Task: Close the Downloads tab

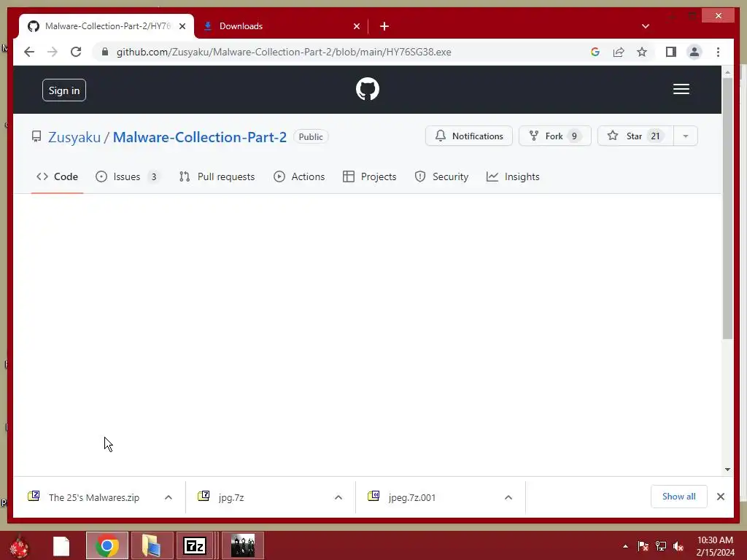Action: tap(356, 26)
